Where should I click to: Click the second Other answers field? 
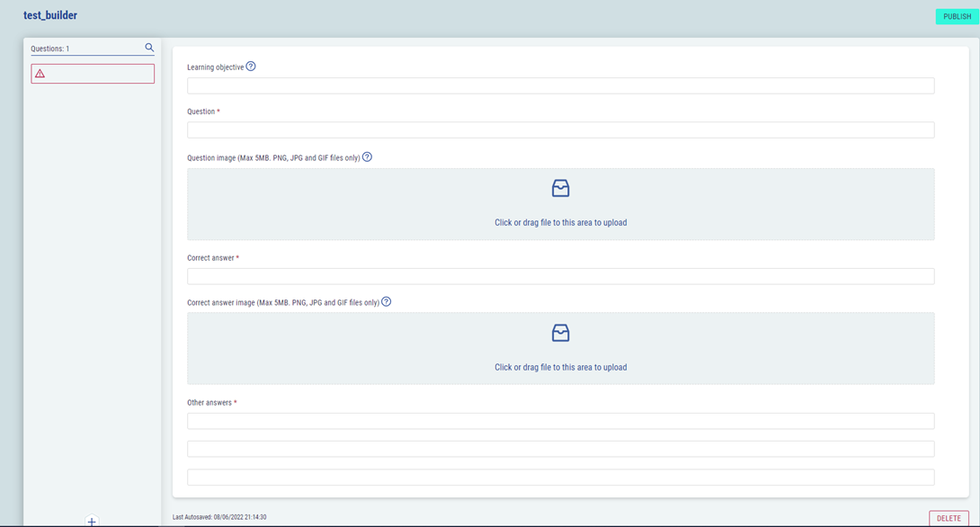[x=560, y=449]
